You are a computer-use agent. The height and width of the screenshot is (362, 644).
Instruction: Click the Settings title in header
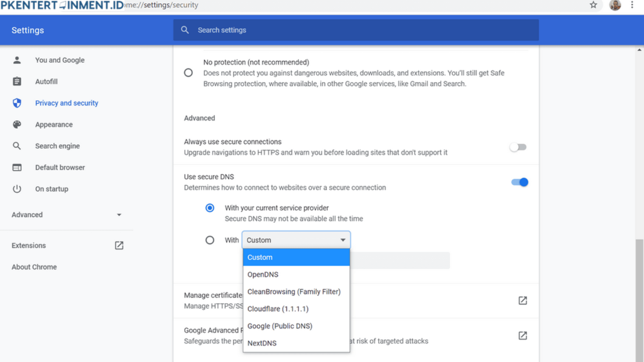tap(28, 30)
